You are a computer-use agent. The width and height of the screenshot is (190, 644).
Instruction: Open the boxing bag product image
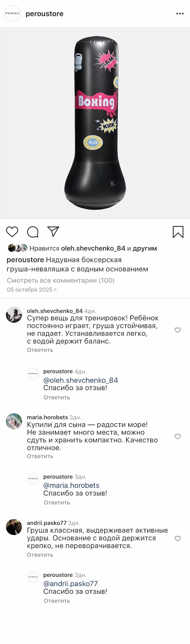tap(95, 123)
